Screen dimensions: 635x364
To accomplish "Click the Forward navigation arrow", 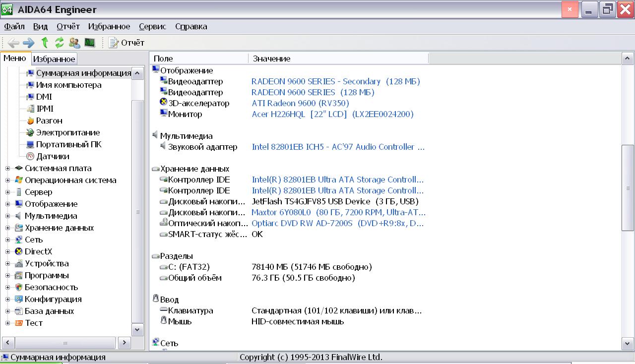I will click(28, 43).
